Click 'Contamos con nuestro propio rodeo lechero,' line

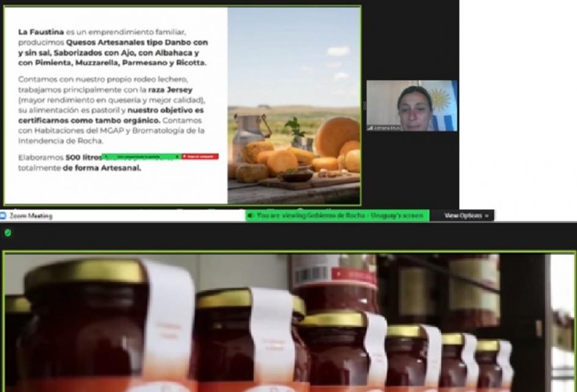(103, 79)
